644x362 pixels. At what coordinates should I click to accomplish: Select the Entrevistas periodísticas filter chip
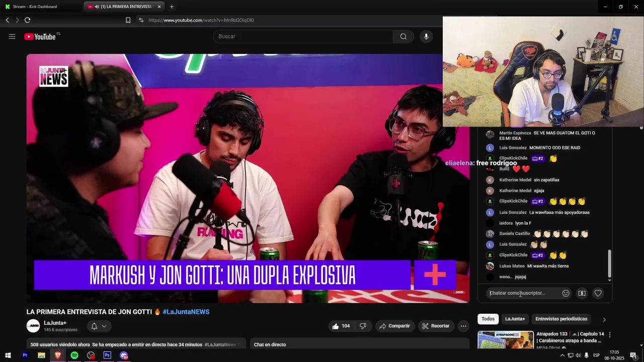click(x=561, y=319)
